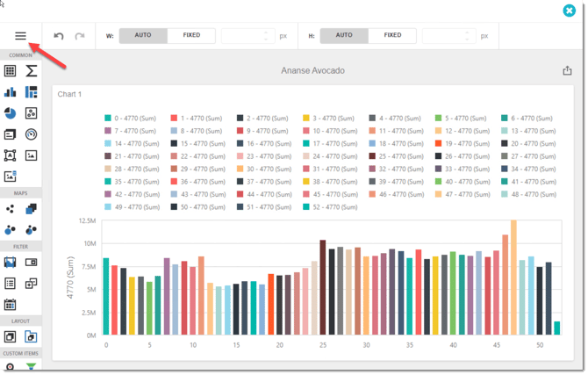Viewport: 588px width, 375px height.
Task: Add a Geo Point Map item
Action: pyautogui.click(x=11, y=209)
